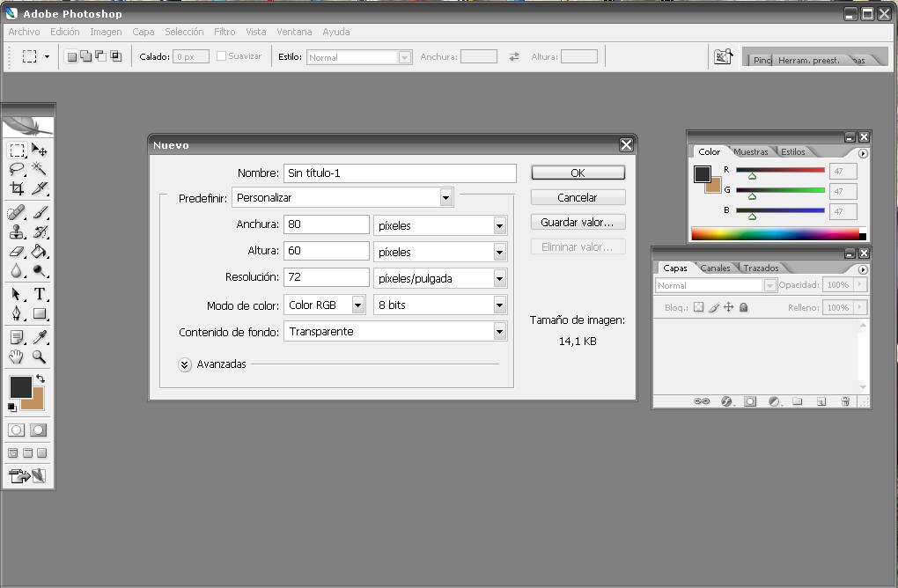Click OK in Nuevo dialog
This screenshot has width=898, height=588.
(x=578, y=173)
